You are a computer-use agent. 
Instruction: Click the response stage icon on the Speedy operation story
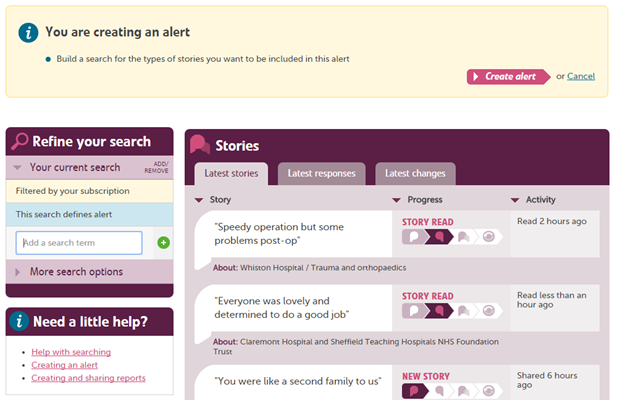[463, 237]
